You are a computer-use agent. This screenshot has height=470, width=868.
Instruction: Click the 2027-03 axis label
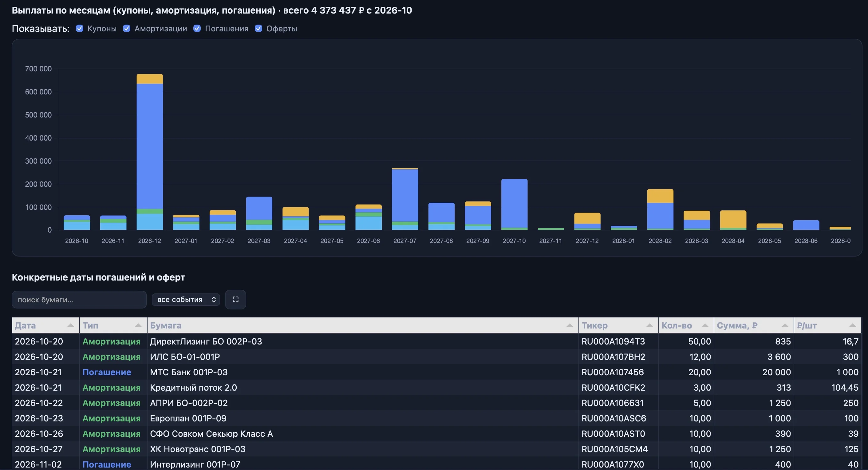tap(259, 241)
